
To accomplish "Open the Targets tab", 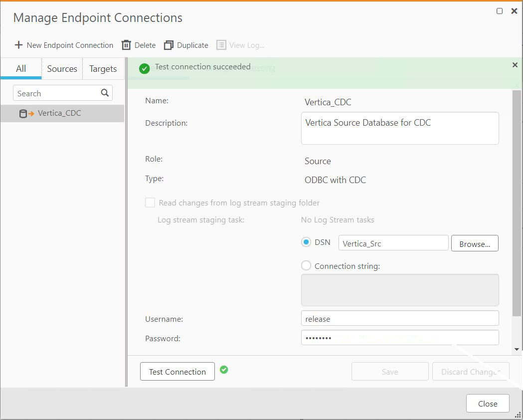I will pyautogui.click(x=103, y=69).
